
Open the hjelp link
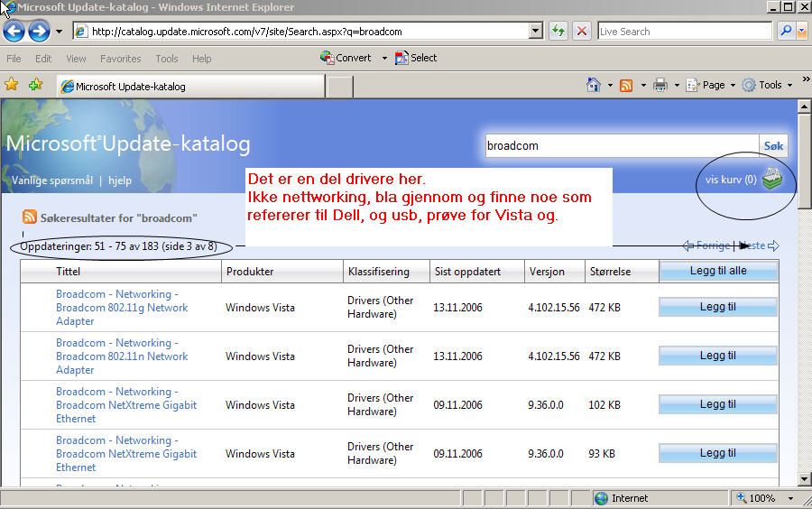(x=120, y=180)
